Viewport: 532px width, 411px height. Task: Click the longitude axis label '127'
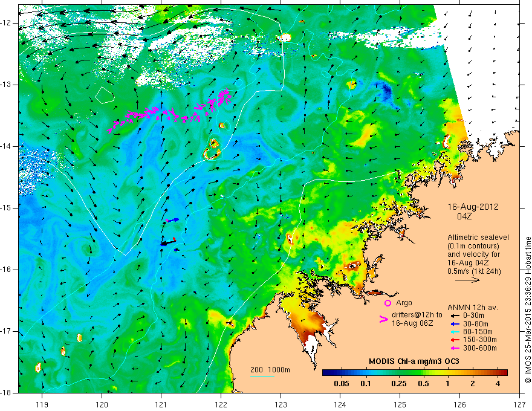tap(519, 404)
